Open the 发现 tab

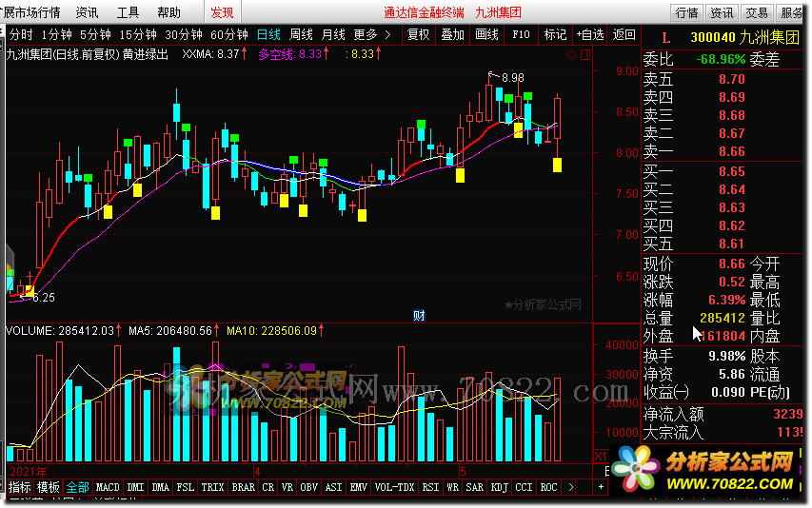222,12
